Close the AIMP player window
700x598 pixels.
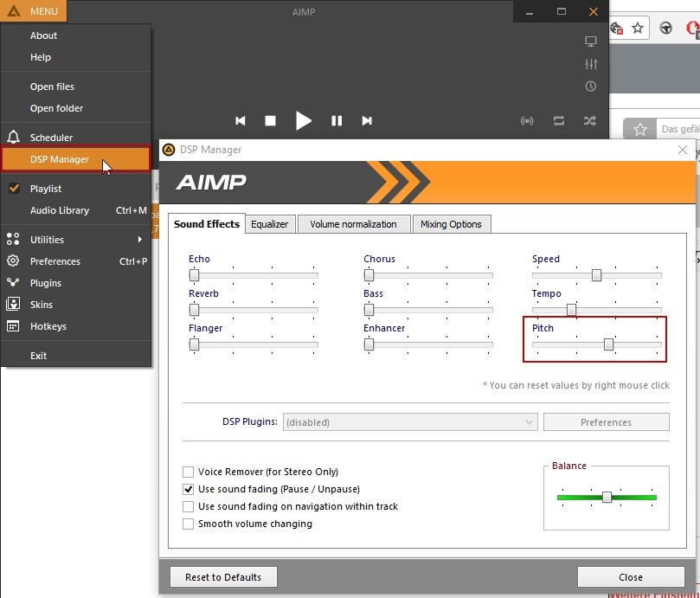click(594, 11)
